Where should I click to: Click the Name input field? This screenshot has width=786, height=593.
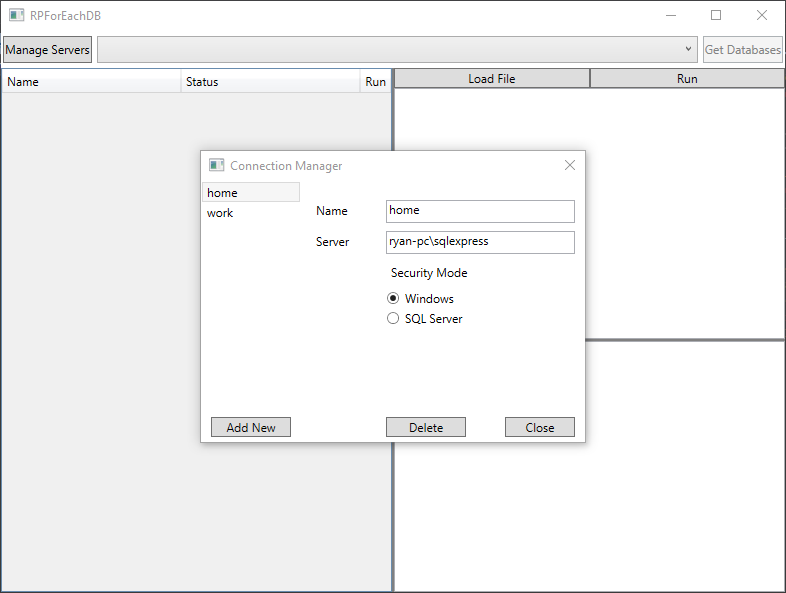coord(480,211)
